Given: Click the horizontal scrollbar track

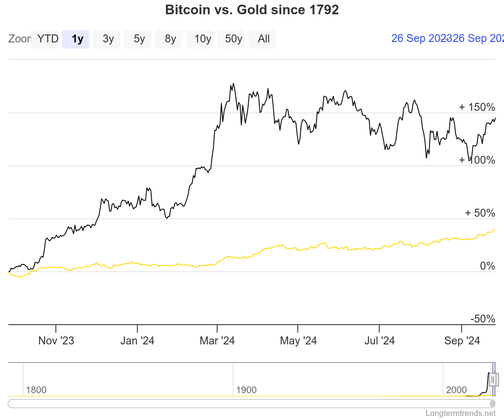Looking at the screenshot, I should pos(252,403).
